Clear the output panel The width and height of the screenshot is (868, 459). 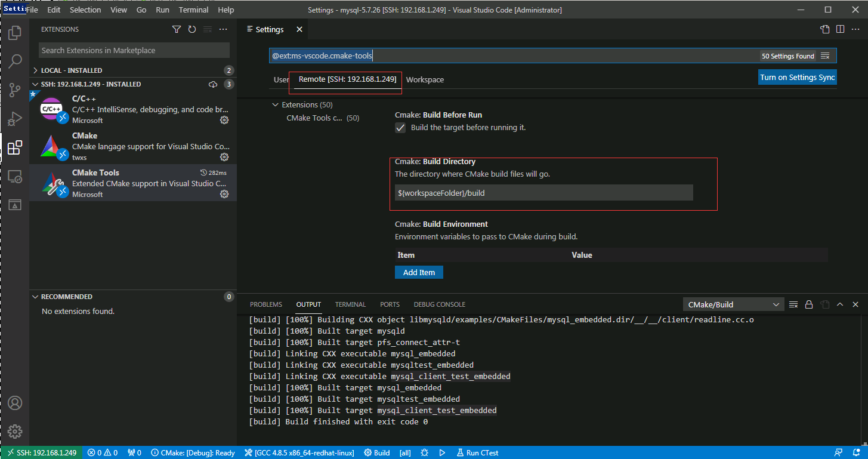pos(793,304)
